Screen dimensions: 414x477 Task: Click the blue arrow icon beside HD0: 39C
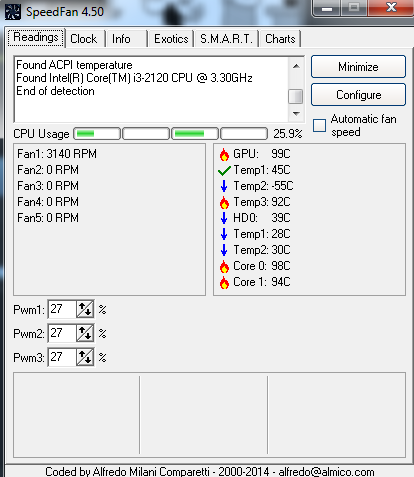(x=224, y=218)
